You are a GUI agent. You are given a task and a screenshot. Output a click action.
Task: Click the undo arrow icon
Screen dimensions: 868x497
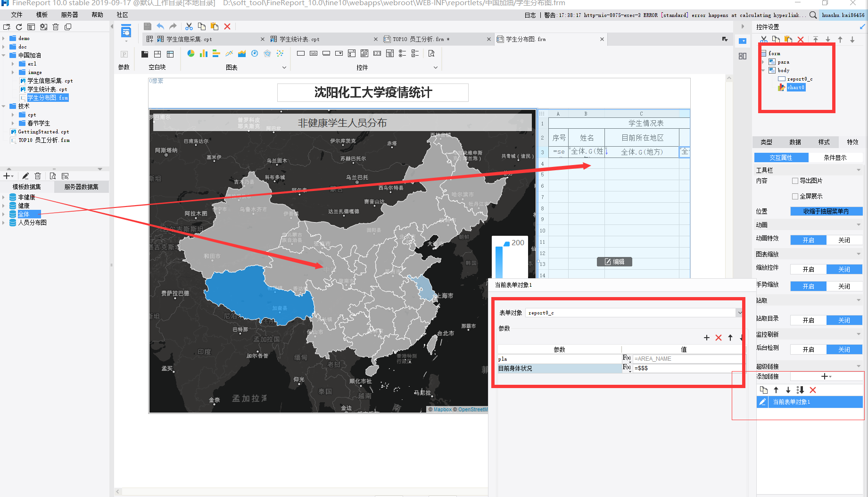160,26
